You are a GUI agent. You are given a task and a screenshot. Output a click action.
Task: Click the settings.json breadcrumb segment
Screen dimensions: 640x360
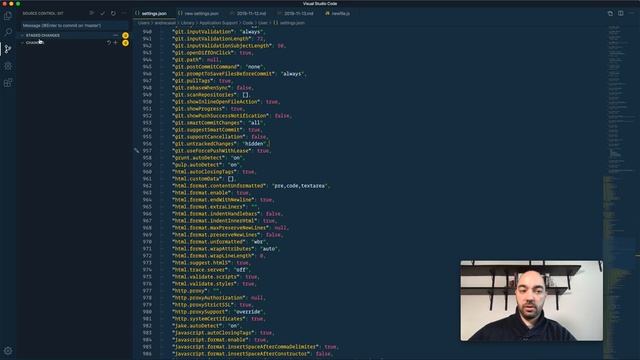[292, 23]
